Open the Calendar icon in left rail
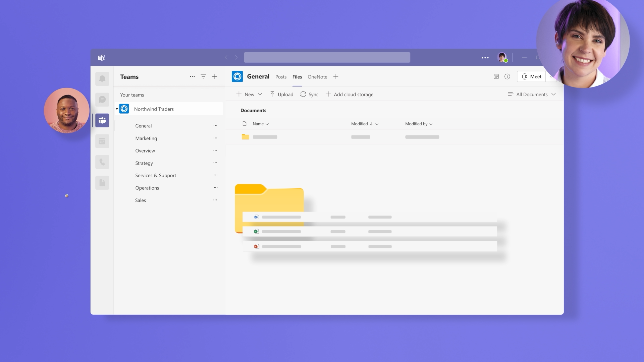This screenshot has width=644, height=362. pyautogui.click(x=102, y=141)
